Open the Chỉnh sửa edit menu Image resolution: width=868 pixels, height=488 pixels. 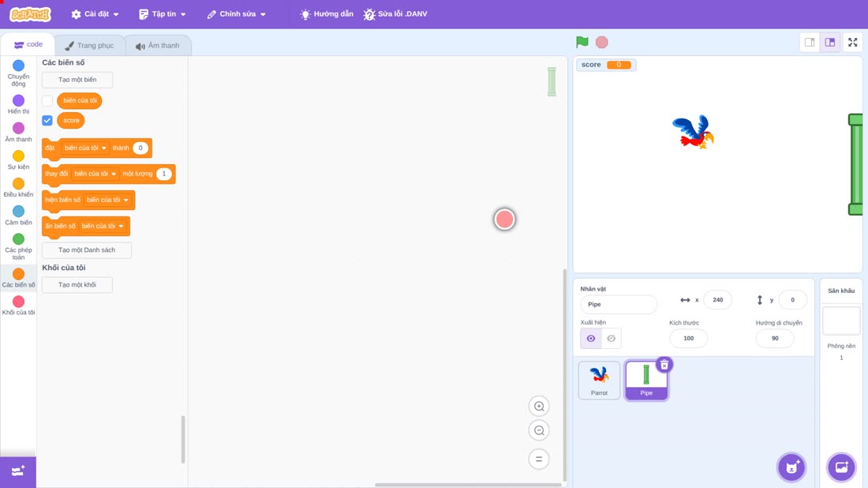click(237, 14)
